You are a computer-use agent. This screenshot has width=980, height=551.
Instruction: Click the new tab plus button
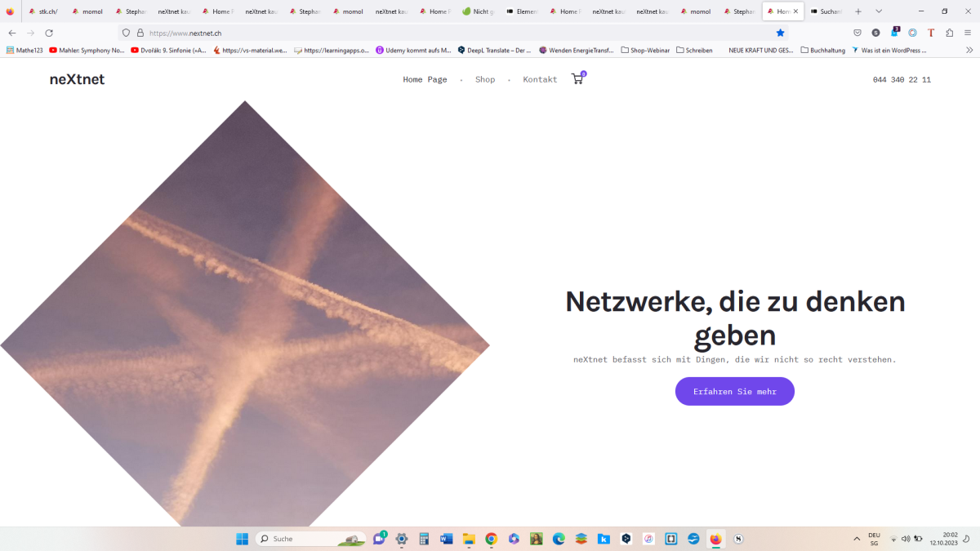857,11
